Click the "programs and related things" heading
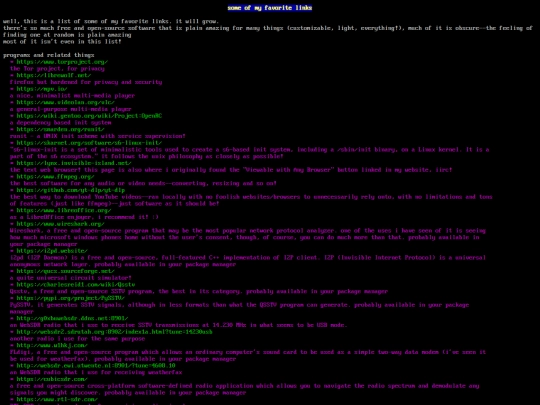 pyautogui.click(x=49, y=55)
